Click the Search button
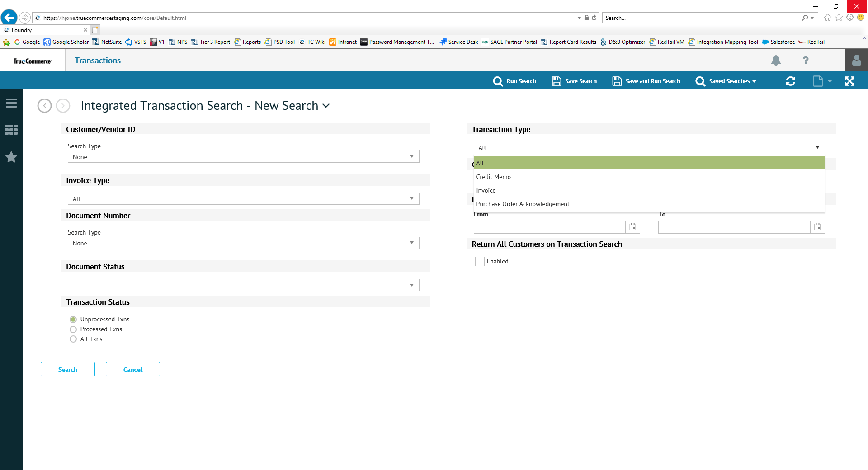Image resolution: width=868 pixels, height=470 pixels. 68,370
